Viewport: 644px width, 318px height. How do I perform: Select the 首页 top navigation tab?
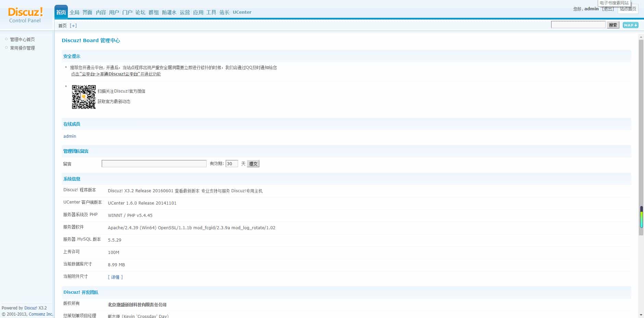click(61, 12)
